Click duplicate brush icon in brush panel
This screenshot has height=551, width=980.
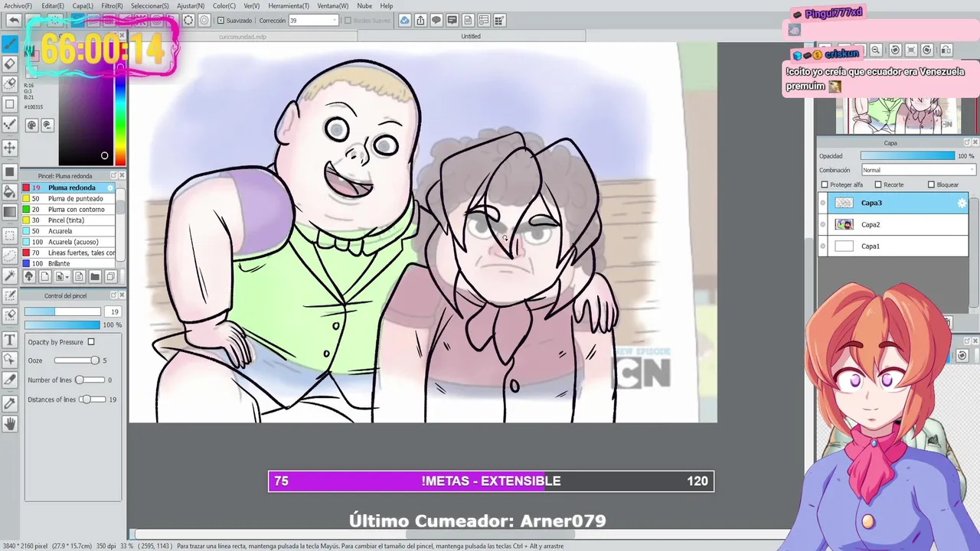point(111,276)
